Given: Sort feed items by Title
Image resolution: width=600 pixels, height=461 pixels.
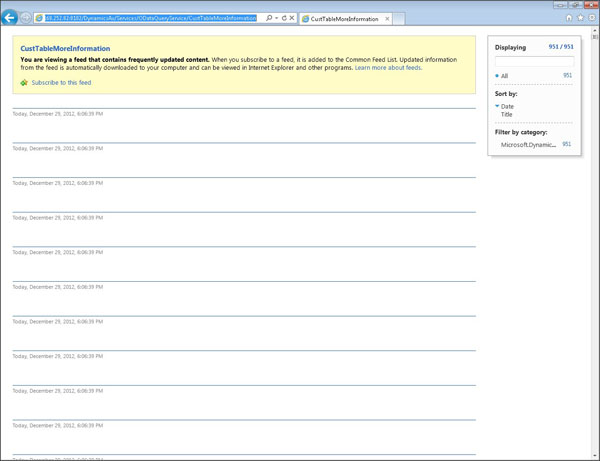Looking at the screenshot, I should point(507,114).
